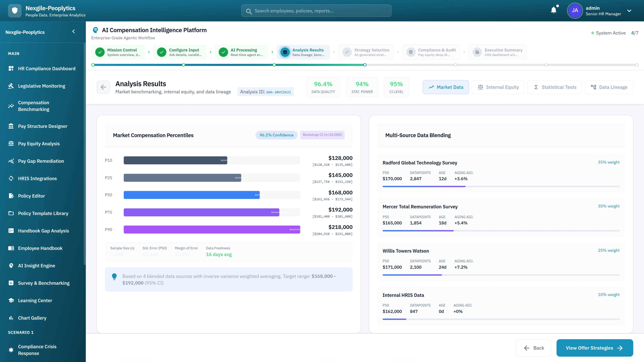Open the Strategy Selection workflow step
Image resolution: width=644 pixels, height=362 pixels.
click(x=366, y=52)
